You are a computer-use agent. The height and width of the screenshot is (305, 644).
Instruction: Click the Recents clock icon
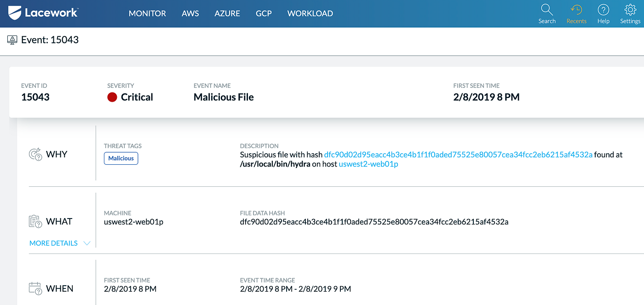(576, 11)
